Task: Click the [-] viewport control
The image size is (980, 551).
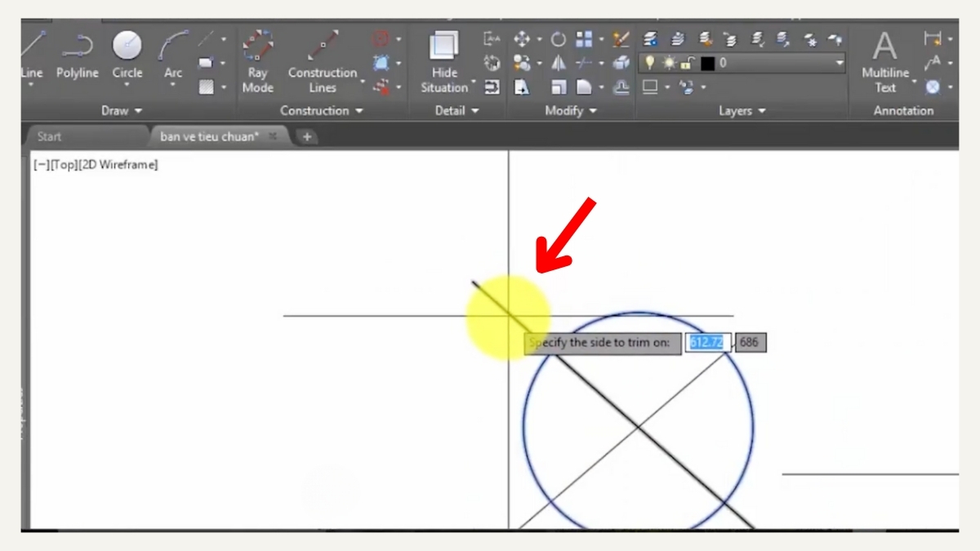Action: [x=40, y=165]
